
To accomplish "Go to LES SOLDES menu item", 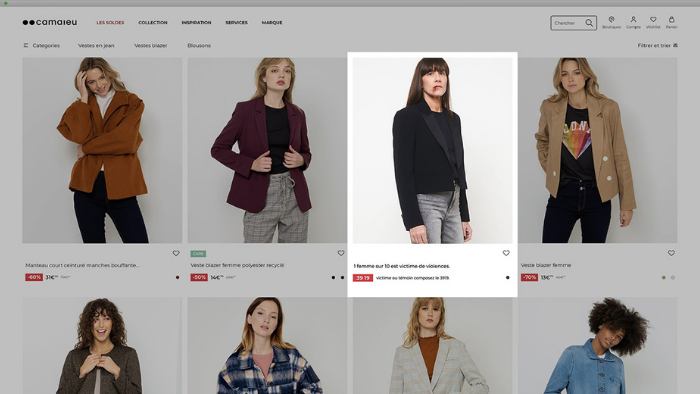I will (110, 22).
